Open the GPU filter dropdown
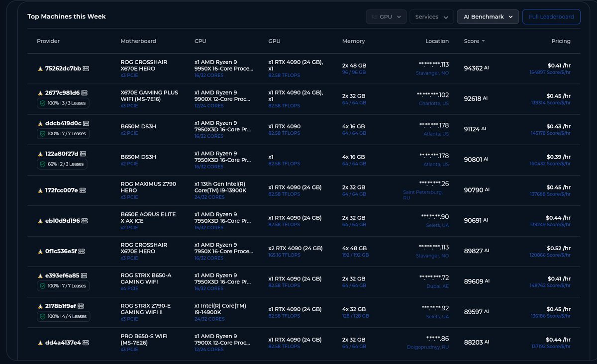The width and height of the screenshot is (597, 364). [x=386, y=17]
